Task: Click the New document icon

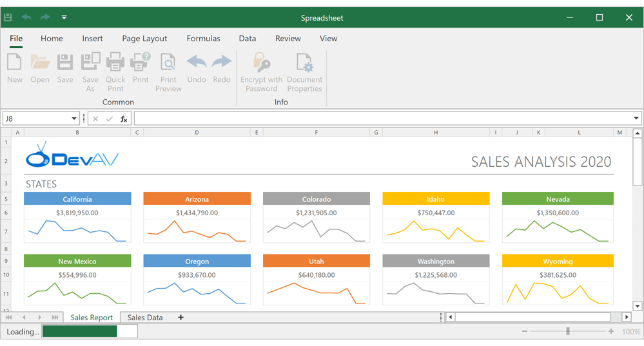Action: pos(14,68)
